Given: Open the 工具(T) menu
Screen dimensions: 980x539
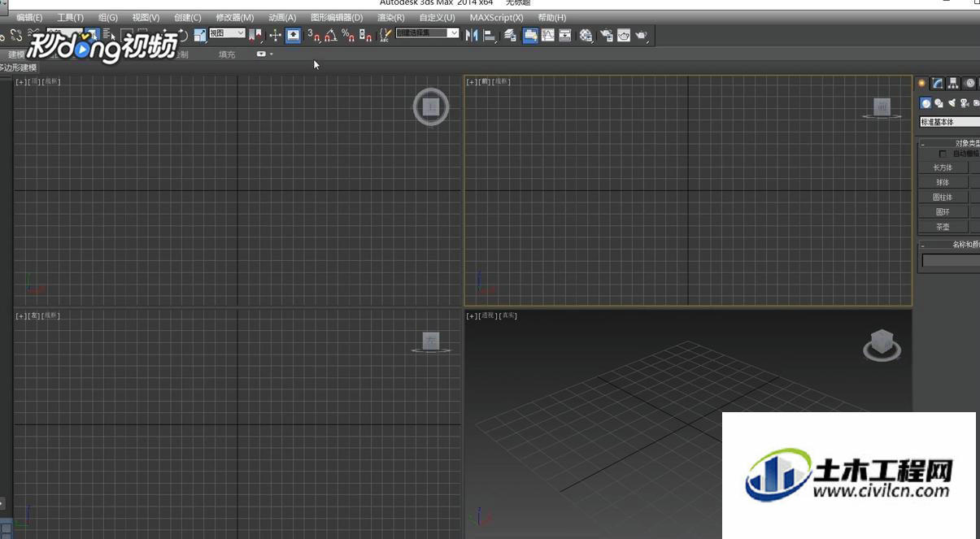Looking at the screenshot, I should pos(70,17).
